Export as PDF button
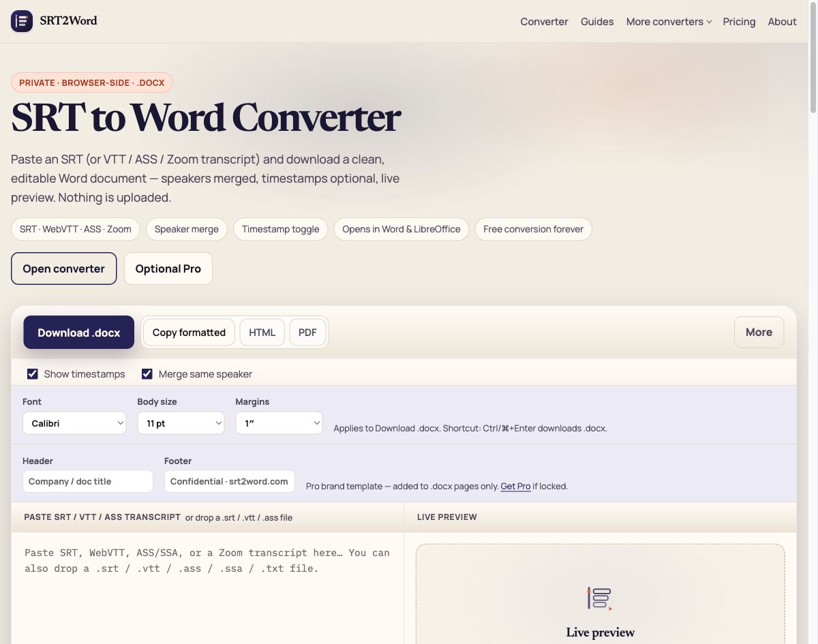Image resolution: width=818 pixels, height=644 pixels. 307,333
